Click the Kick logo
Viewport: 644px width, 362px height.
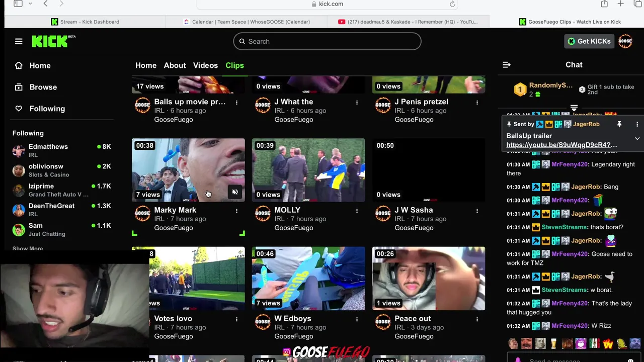click(x=53, y=41)
